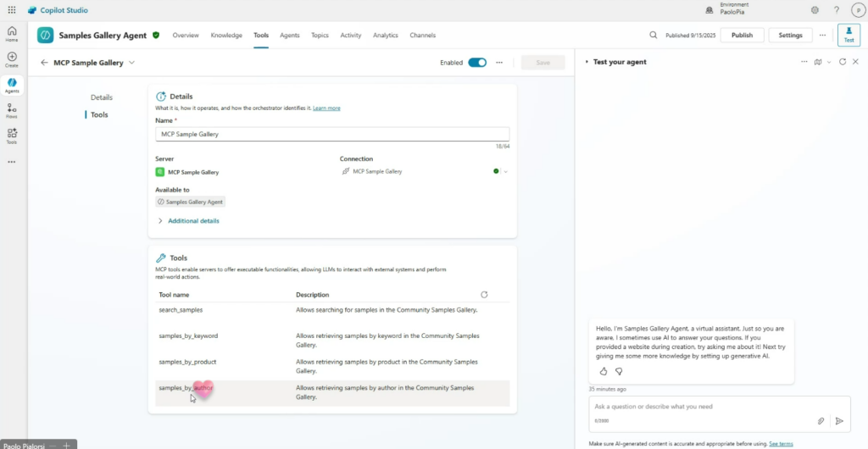The width and height of the screenshot is (868, 449).
Task: Close the test panel with X
Action: pyautogui.click(x=856, y=62)
